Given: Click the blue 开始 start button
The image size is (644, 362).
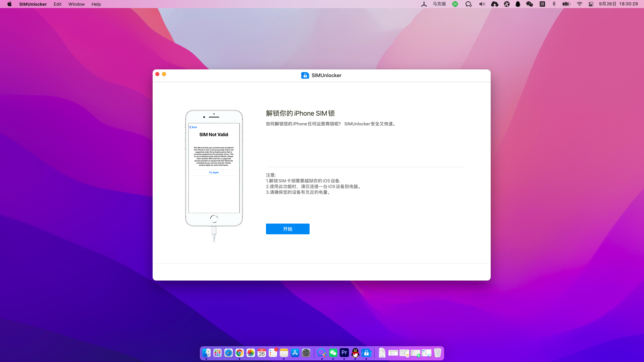Looking at the screenshot, I should [287, 229].
